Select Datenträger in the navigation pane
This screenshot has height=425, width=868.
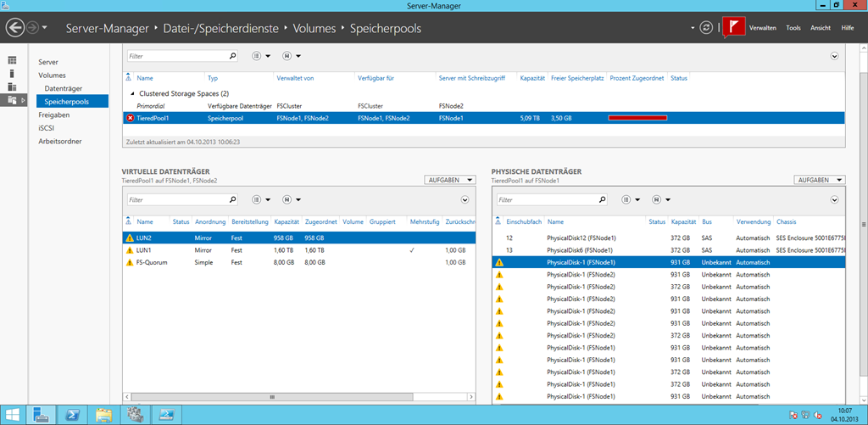(64, 89)
